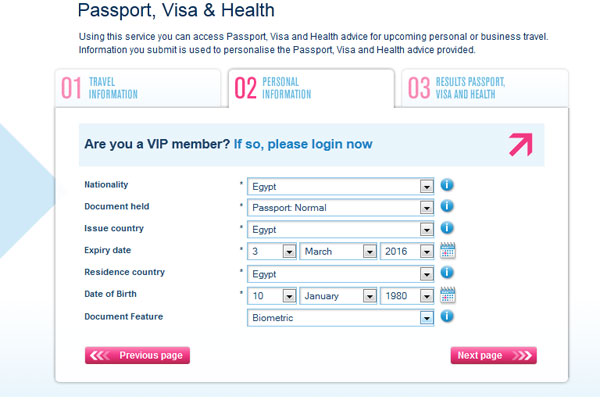Go back using Previous page button
Screen dimensions: 600x400
click(138, 355)
